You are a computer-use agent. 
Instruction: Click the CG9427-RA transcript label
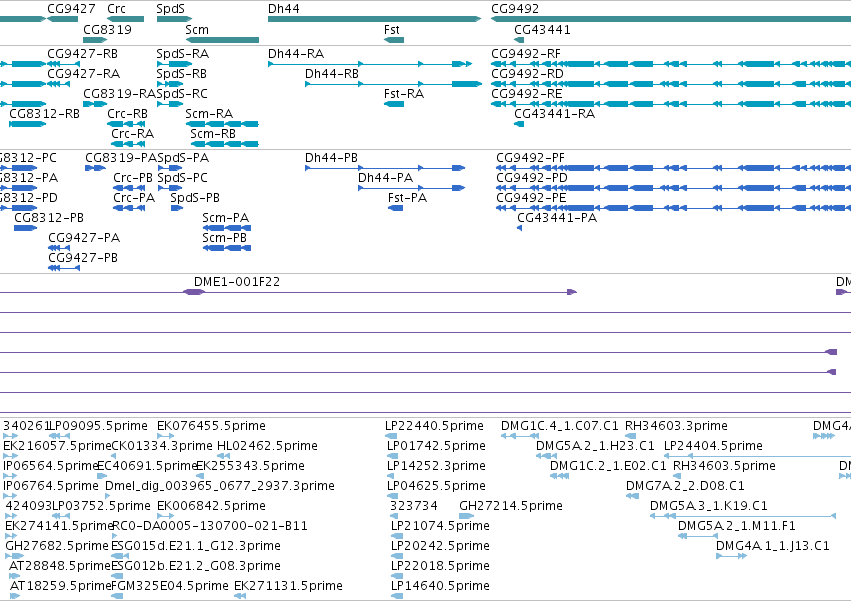[x=84, y=74]
